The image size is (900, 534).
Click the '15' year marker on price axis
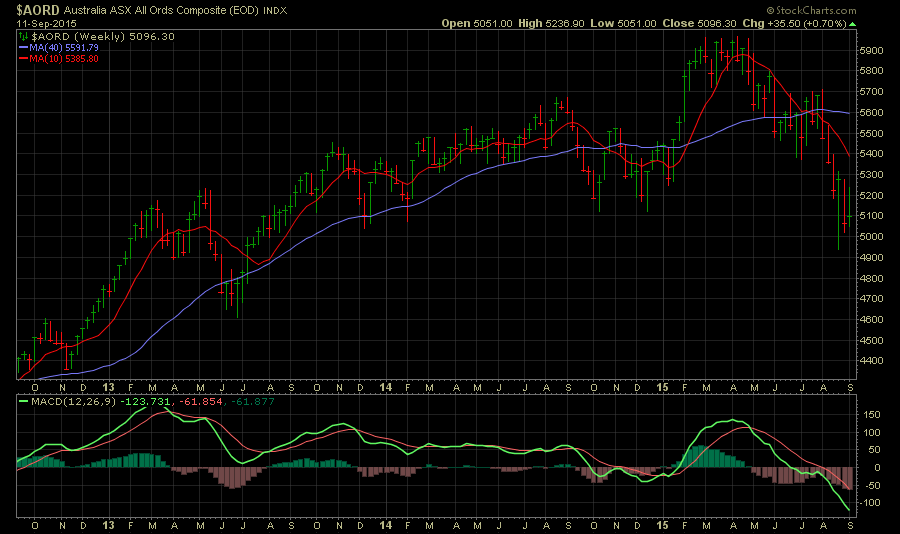pyautogui.click(x=662, y=386)
